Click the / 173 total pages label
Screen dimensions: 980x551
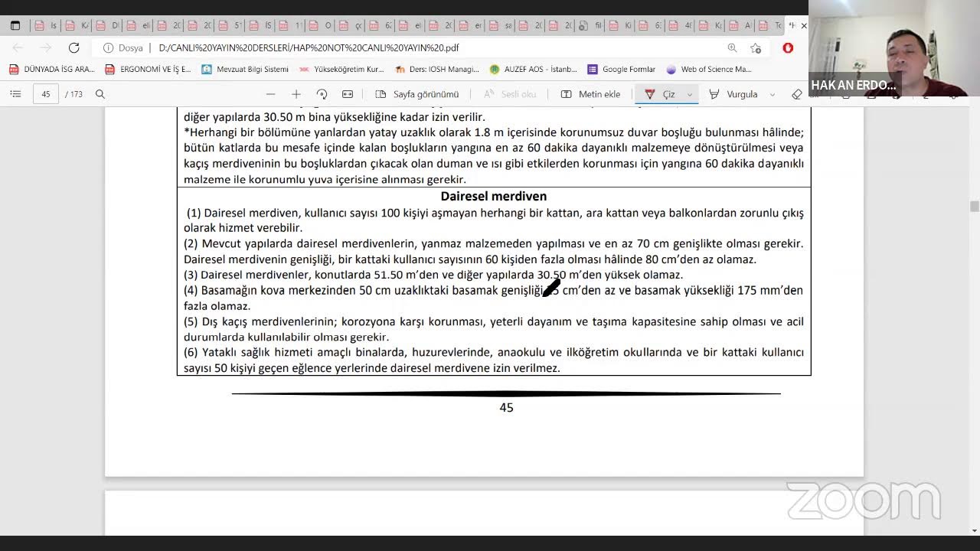[74, 94]
